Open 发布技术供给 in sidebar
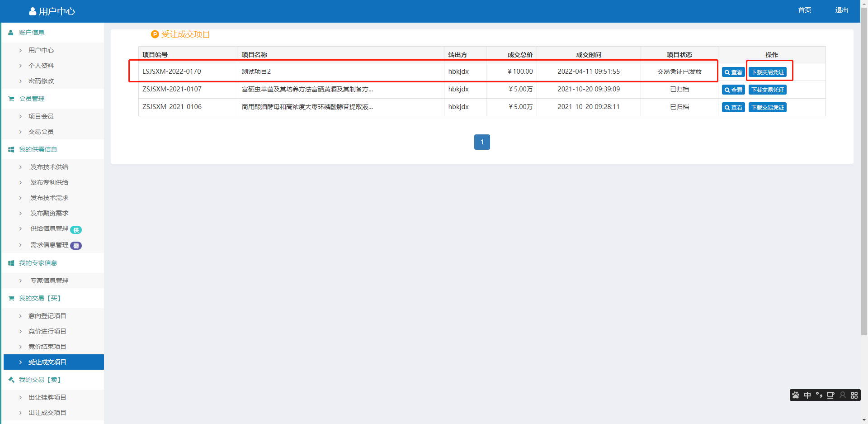Viewport: 868px width, 424px height. 49,167
